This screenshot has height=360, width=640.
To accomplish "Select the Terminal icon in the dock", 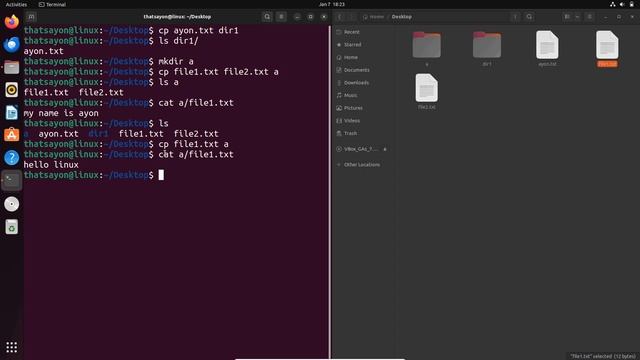I will point(11,180).
